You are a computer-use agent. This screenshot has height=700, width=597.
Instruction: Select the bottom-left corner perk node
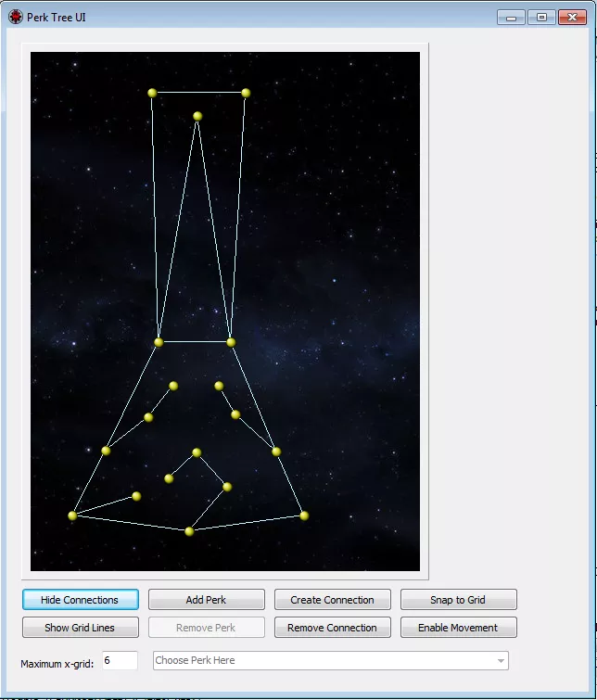pos(72,515)
